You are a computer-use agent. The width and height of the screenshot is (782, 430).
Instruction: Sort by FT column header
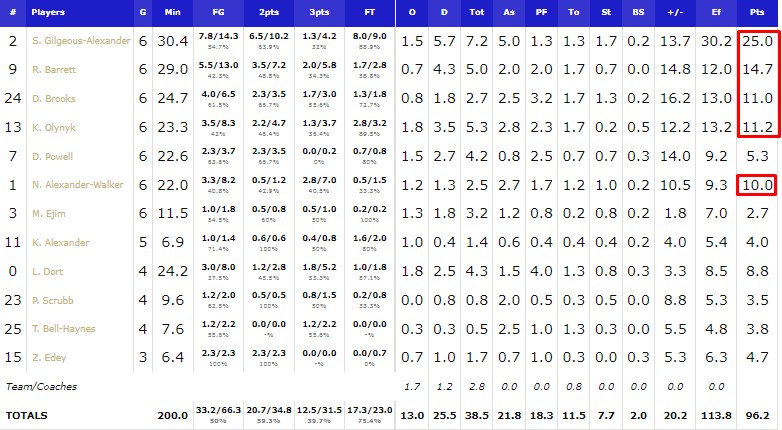(370, 12)
